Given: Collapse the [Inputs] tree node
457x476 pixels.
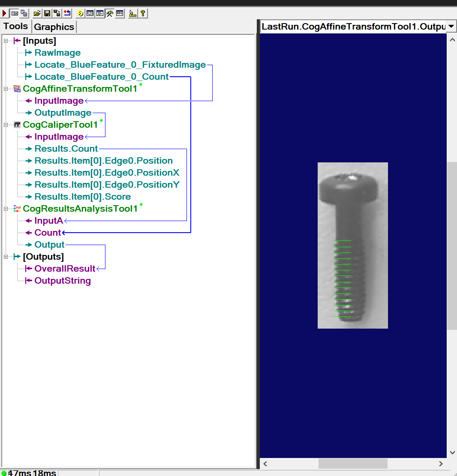Looking at the screenshot, I should 6,41.
